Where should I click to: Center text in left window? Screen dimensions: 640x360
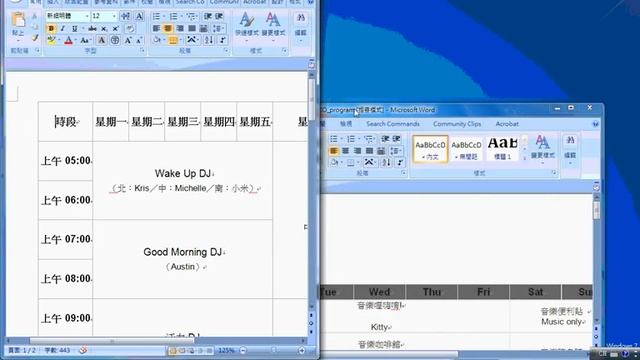168,28
